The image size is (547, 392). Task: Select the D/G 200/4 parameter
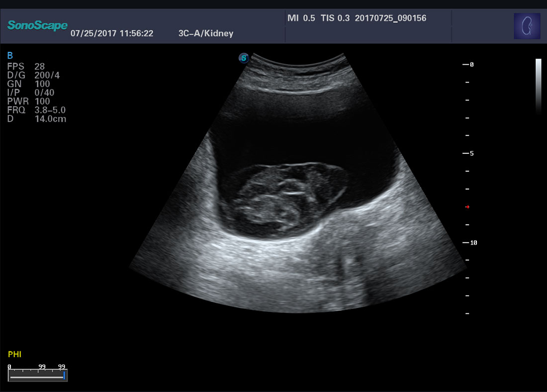[33, 75]
